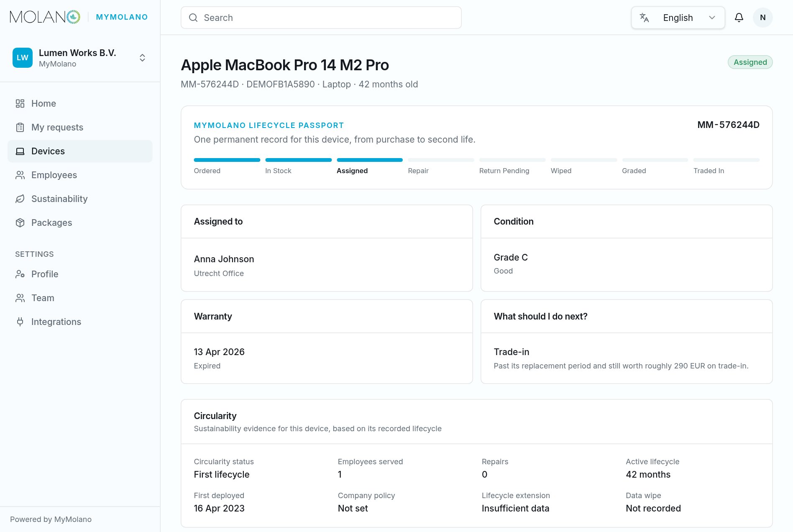Click the Insufficient data lifecycle extension value

point(515,508)
